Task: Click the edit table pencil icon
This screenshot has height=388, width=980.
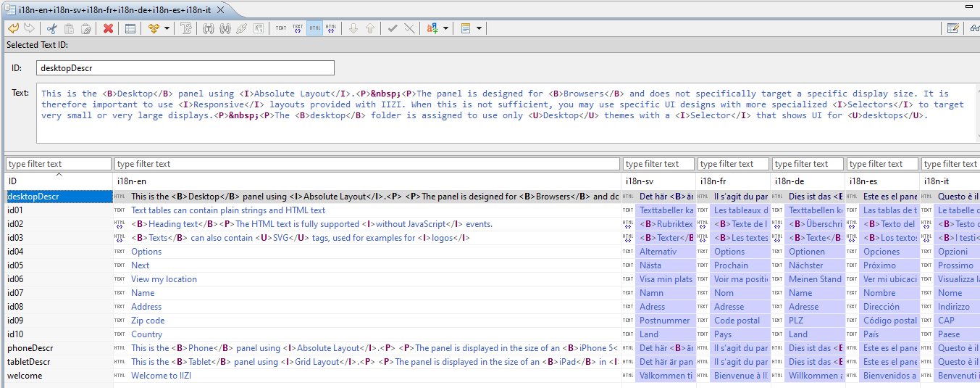Action: (x=954, y=28)
